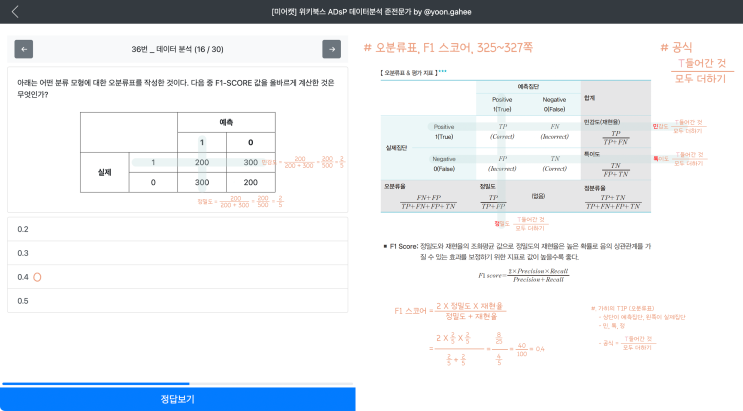The width and height of the screenshot is (743, 411).
Task: Go back using the top-left chevron
Action: coord(15,12)
